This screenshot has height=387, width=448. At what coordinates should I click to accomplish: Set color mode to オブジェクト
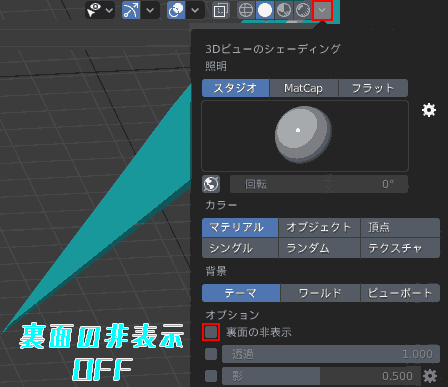click(x=319, y=228)
